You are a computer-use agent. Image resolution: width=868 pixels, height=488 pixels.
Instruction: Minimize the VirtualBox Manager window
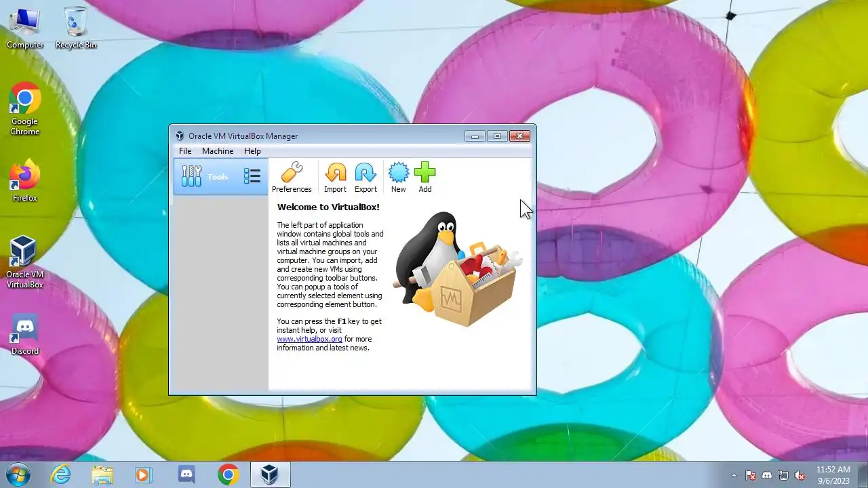tap(475, 136)
